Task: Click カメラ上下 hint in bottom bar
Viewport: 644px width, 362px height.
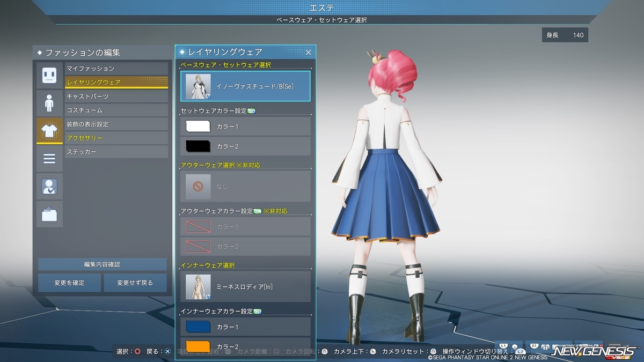Action: 354,352
